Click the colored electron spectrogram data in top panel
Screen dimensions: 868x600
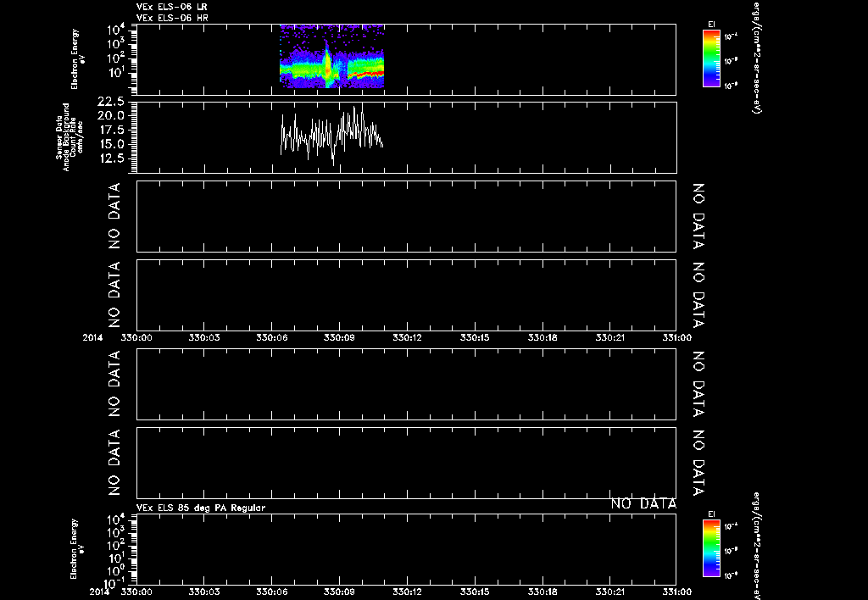pos(331,57)
